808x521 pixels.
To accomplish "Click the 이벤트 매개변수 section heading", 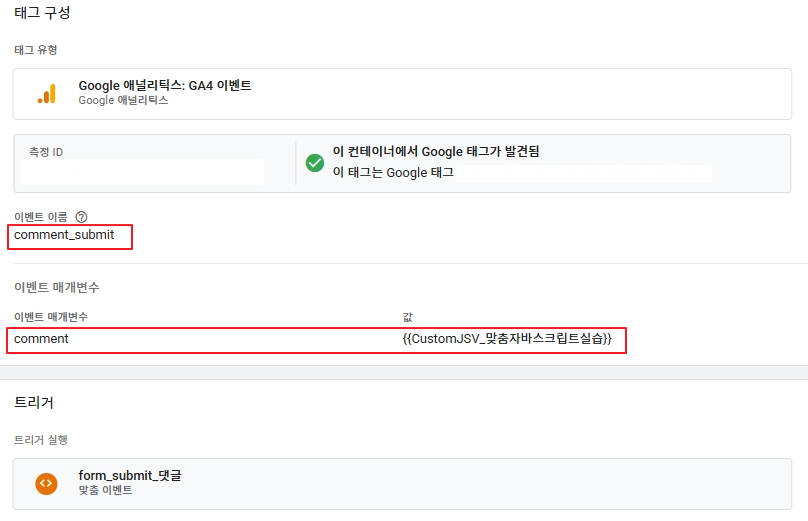I will point(57,287).
